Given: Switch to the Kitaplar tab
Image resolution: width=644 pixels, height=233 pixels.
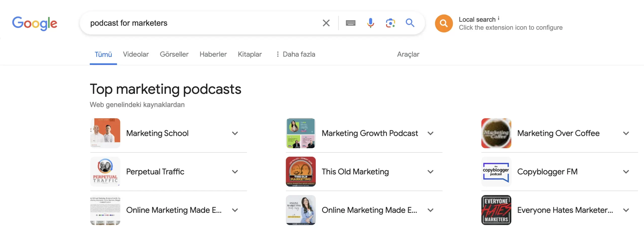Looking at the screenshot, I should [x=250, y=54].
